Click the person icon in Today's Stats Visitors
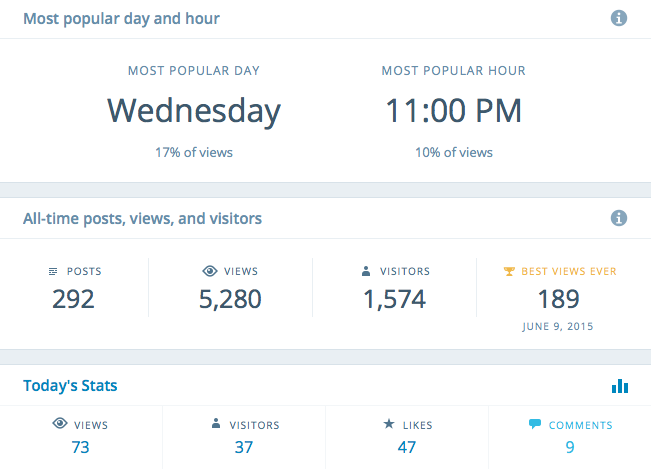651x469 pixels. coord(215,425)
